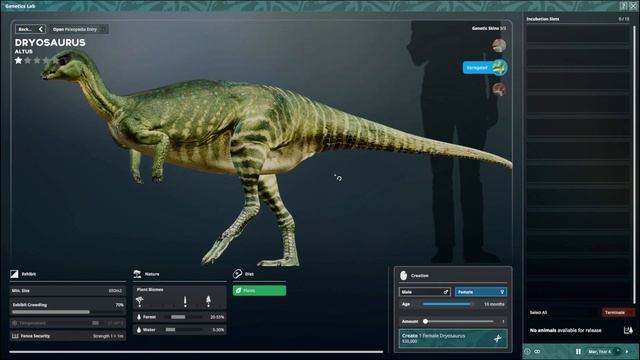Click the circular icon at bottom bar left
Image resolution: width=640 pixels, height=360 pixels.
click(x=528, y=351)
